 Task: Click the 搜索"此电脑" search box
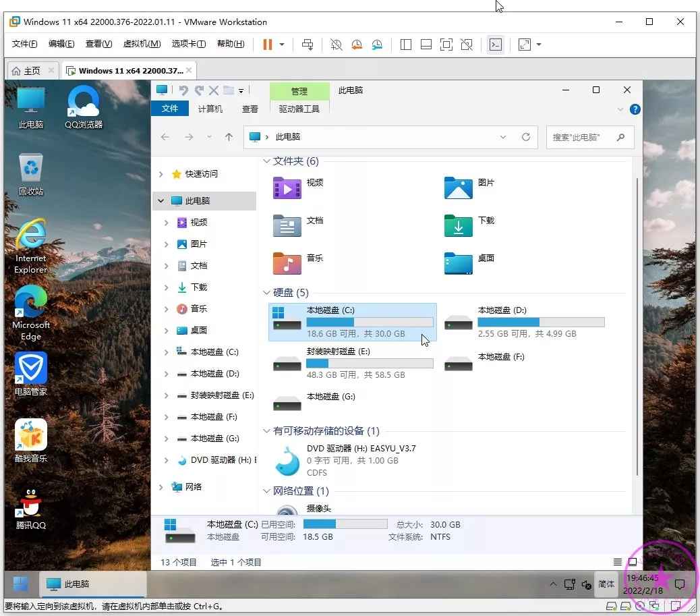(x=583, y=137)
